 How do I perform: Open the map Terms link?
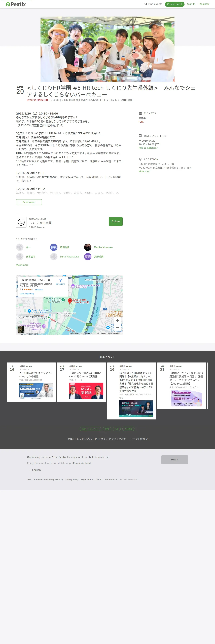[x=103, y=334]
